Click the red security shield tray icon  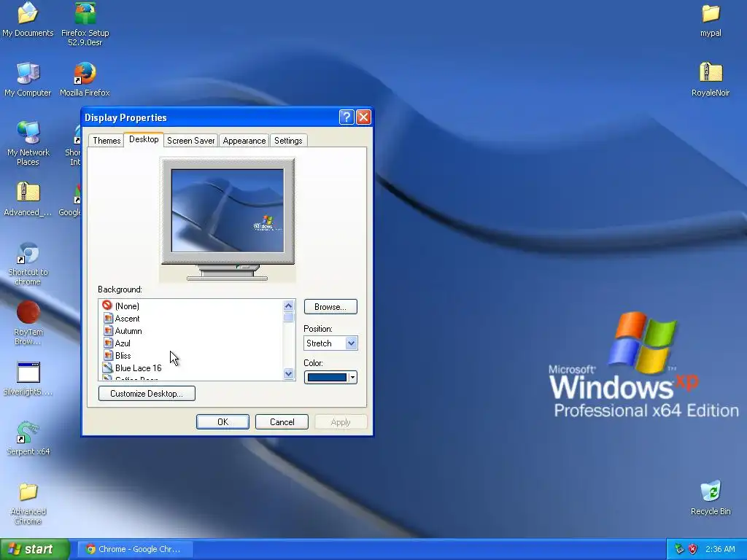[692, 549]
